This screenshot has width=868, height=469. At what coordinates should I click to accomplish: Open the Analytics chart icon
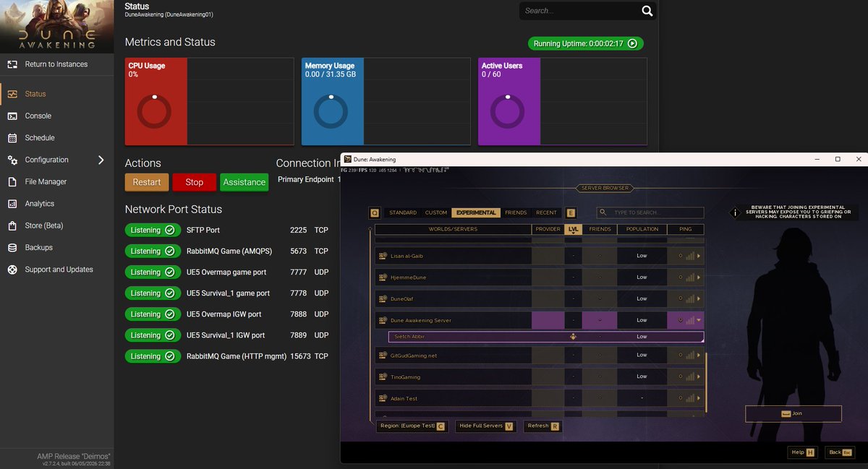tap(12, 204)
